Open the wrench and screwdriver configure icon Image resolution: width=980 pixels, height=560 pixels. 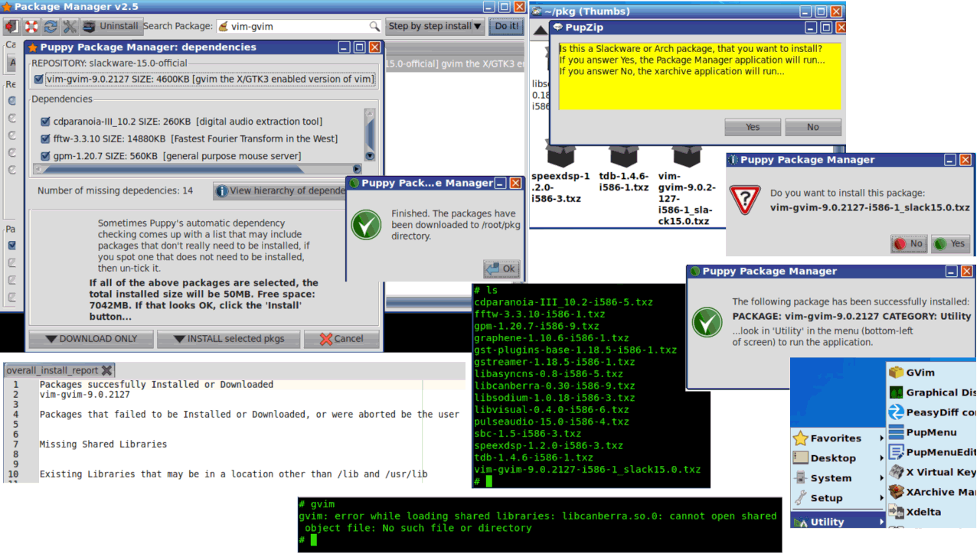70,27
